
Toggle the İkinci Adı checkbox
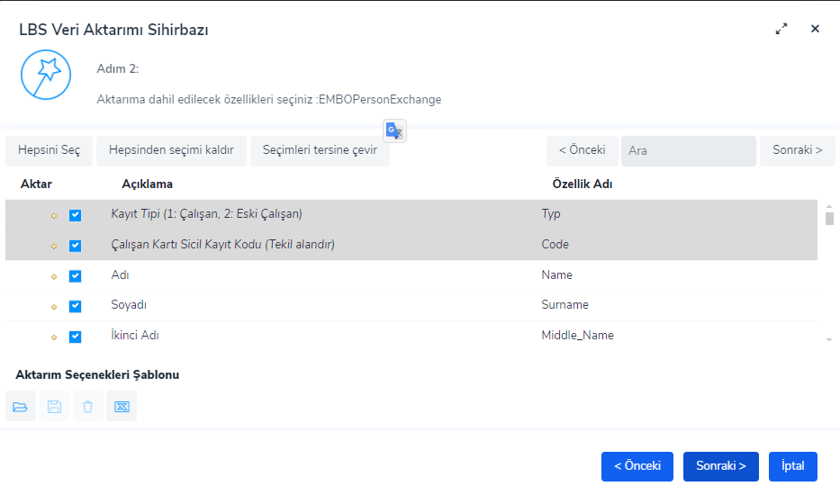[x=76, y=337]
